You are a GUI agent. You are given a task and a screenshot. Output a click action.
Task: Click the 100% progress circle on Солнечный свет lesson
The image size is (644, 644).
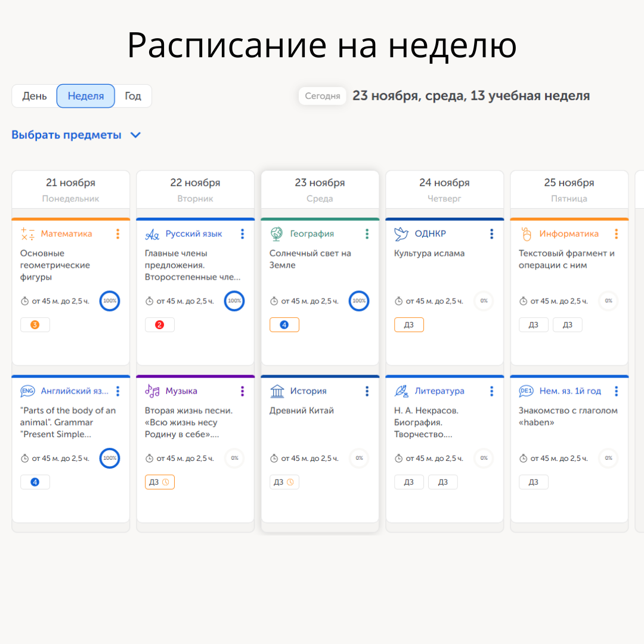pyautogui.click(x=358, y=301)
